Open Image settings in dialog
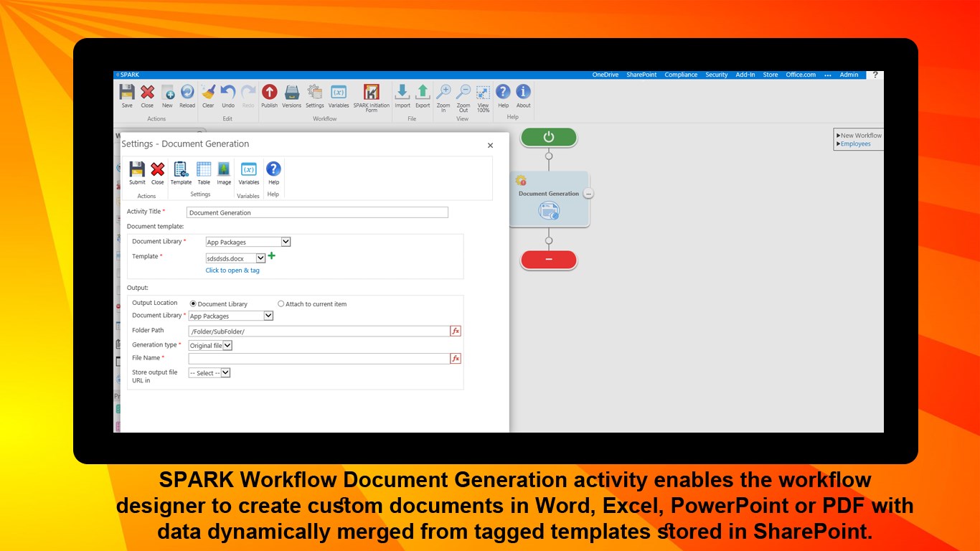 coord(224,173)
